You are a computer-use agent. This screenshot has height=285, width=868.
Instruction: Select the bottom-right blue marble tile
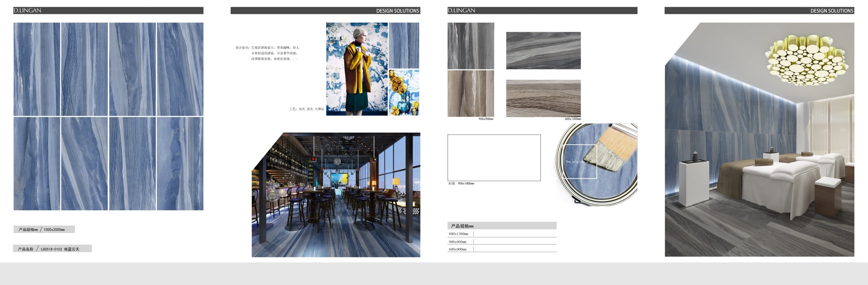point(180,163)
